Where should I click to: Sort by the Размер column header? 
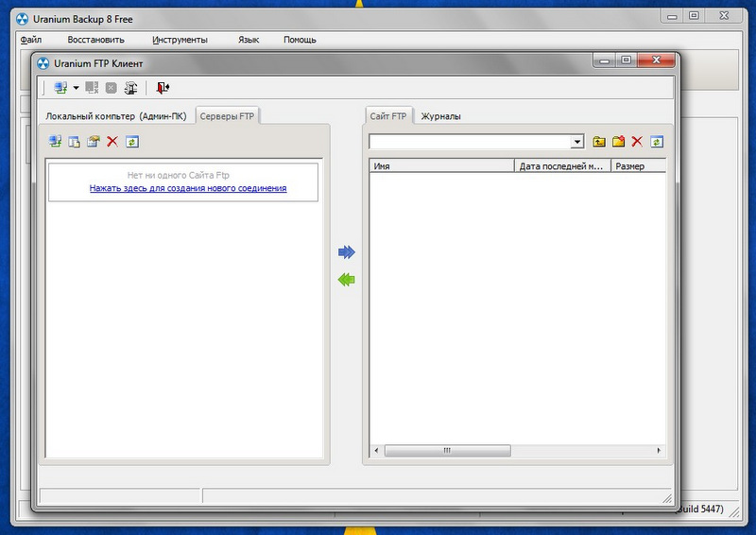[639, 166]
